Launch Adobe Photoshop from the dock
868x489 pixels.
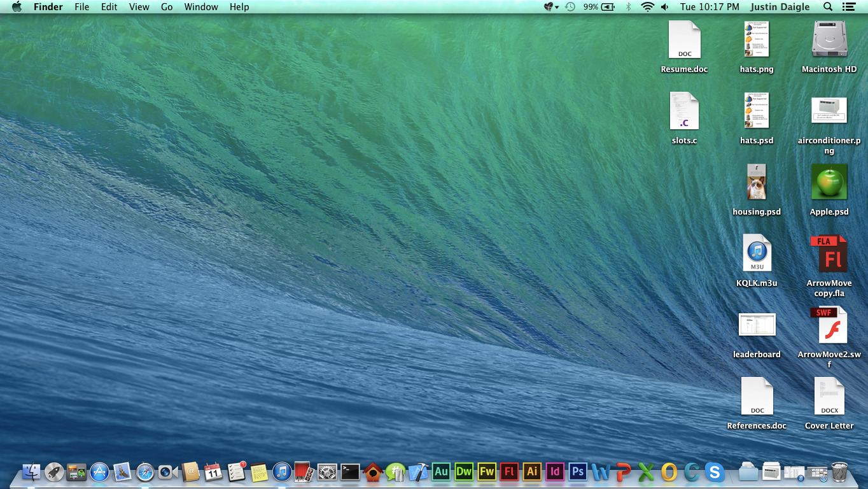coord(577,472)
